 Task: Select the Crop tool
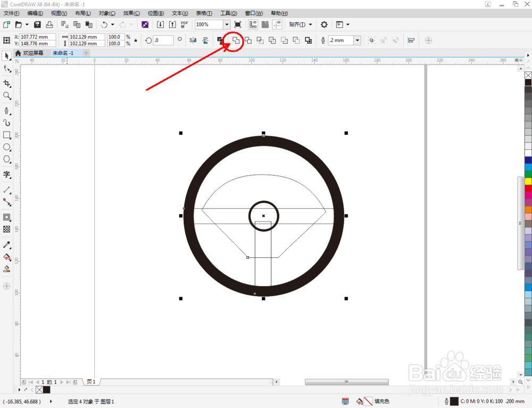(7, 83)
